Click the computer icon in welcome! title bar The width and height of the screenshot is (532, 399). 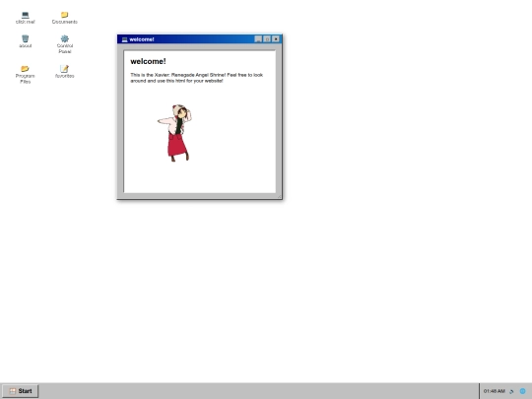[x=124, y=39]
